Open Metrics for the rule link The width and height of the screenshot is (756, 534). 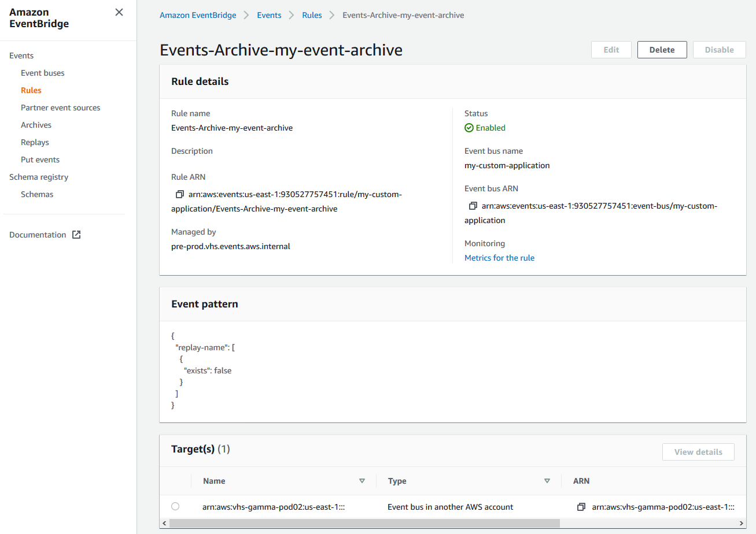pyautogui.click(x=500, y=258)
